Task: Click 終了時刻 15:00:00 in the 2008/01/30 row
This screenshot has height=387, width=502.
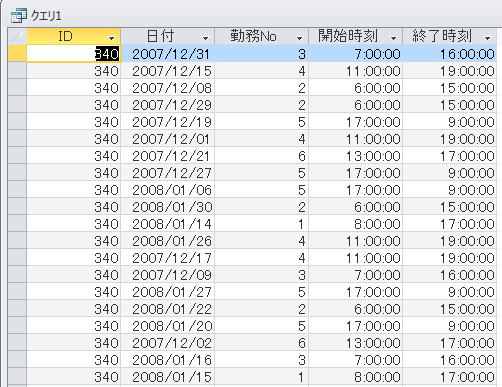Action: pyautogui.click(x=450, y=207)
